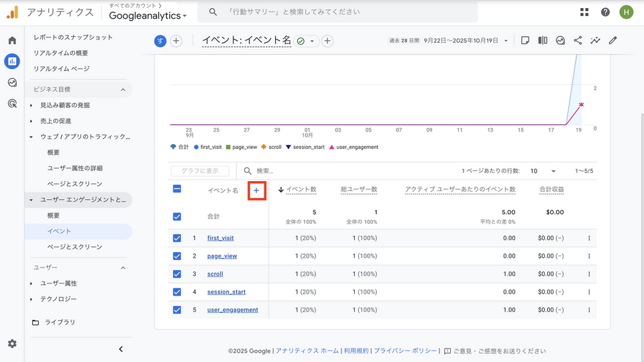The image size is (644, 362).
Task: Click the pencil customize report icon
Action: pos(612,40)
